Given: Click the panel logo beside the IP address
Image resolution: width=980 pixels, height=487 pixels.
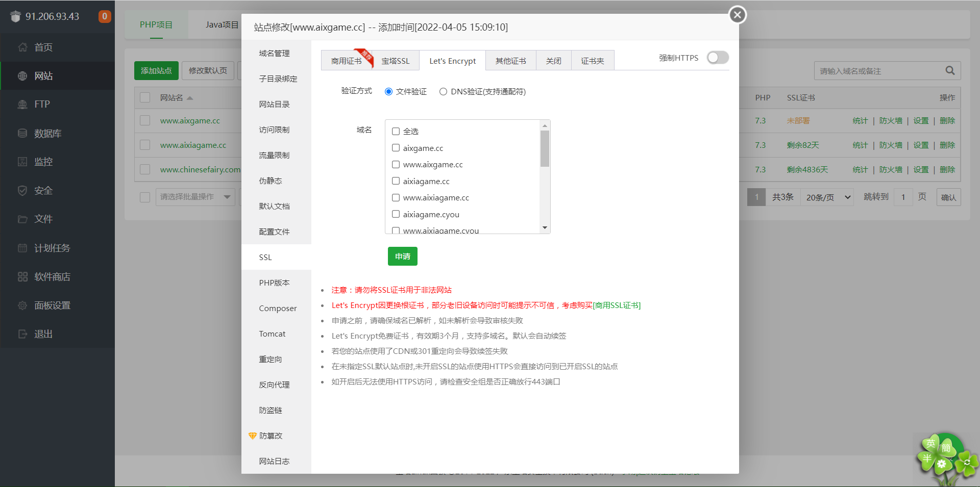Looking at the screenshot, I should (15, 16).
